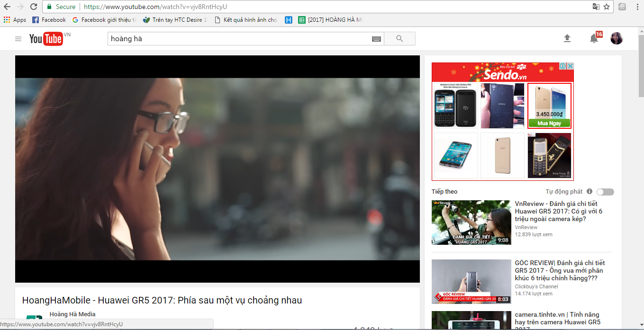Viewport: 644px width, 330px height.
Task: Bookmark this page with the star icon
Action: coord(607,7)
